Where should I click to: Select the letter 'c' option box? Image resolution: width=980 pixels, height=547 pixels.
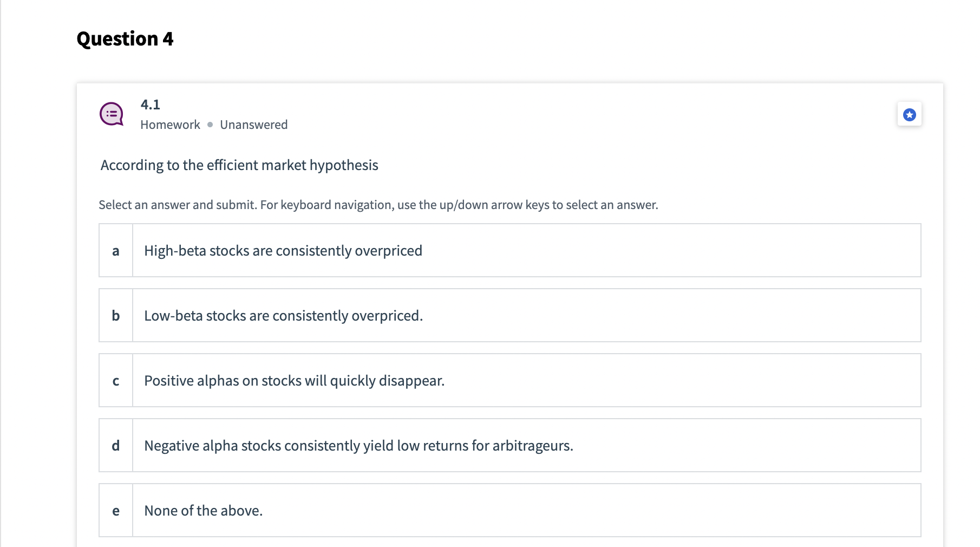[116, 381]
